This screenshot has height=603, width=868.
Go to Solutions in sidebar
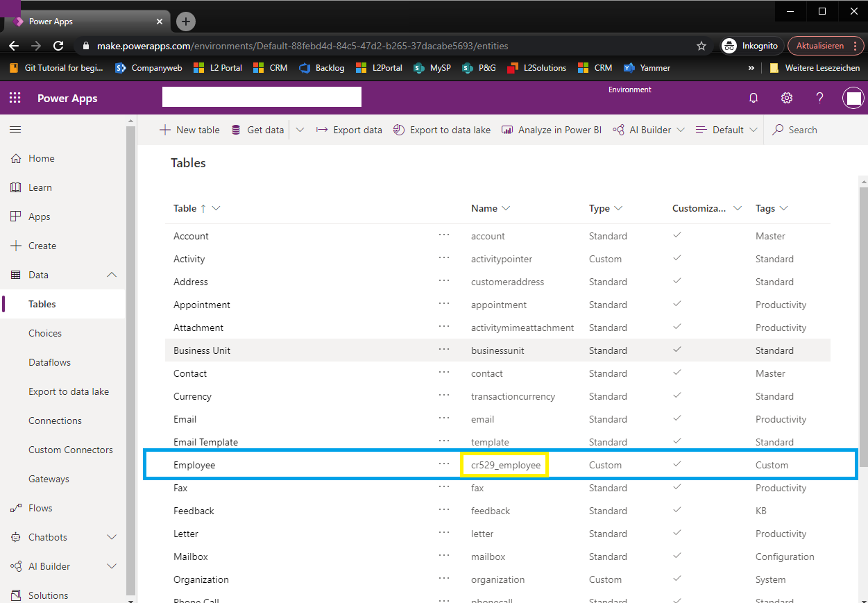[x=48, y=595]
